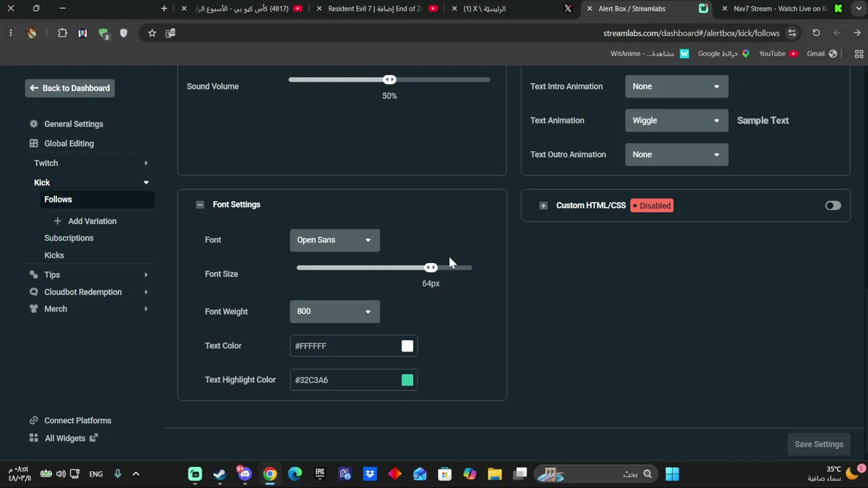Open the white Text Color swatch
The width and height of the screenshot is (868, 488).
pos(407,346)
